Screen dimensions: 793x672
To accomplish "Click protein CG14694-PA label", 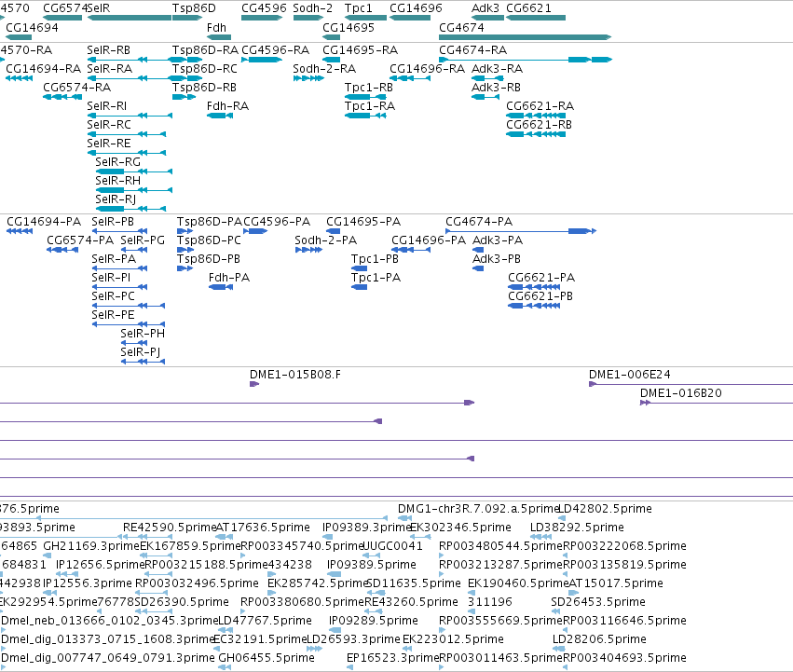I will (44, 222).
